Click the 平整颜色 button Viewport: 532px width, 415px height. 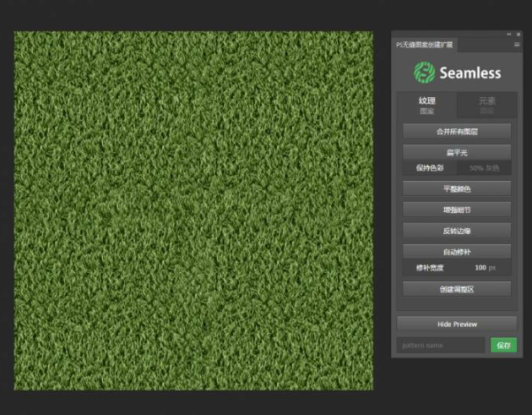457,188
